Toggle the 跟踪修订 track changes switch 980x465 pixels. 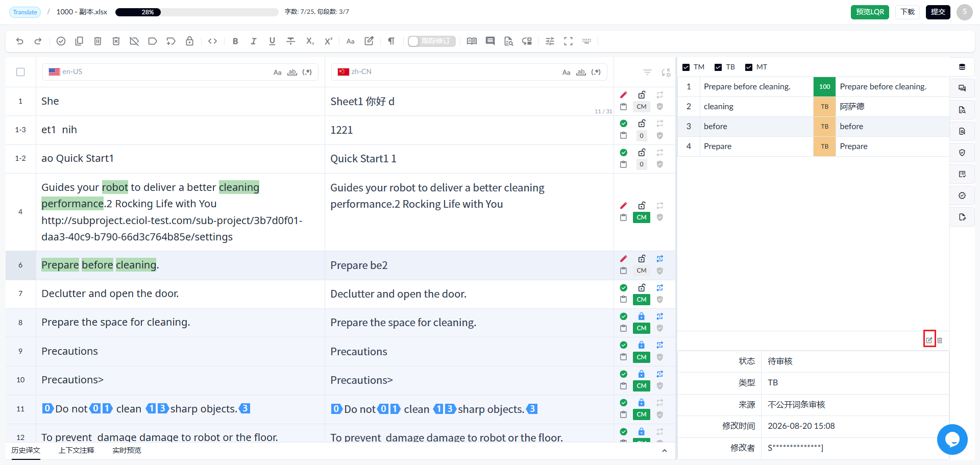click(431, 41)
